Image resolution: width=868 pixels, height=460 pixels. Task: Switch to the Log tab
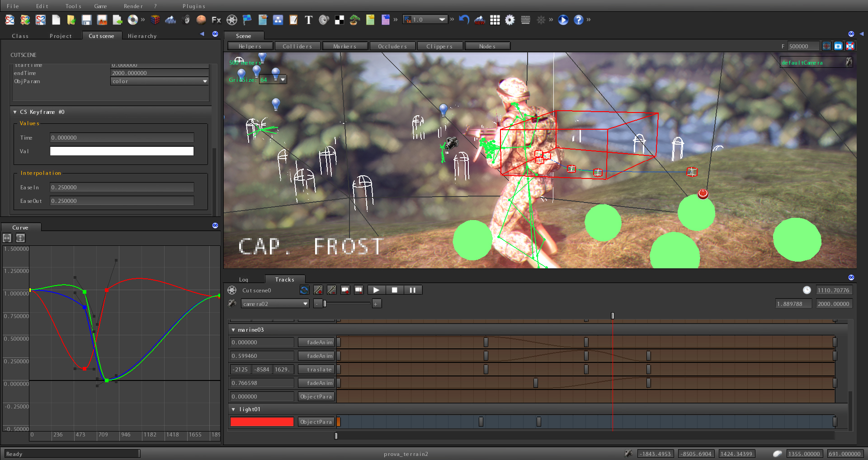(x=244, y=279)
